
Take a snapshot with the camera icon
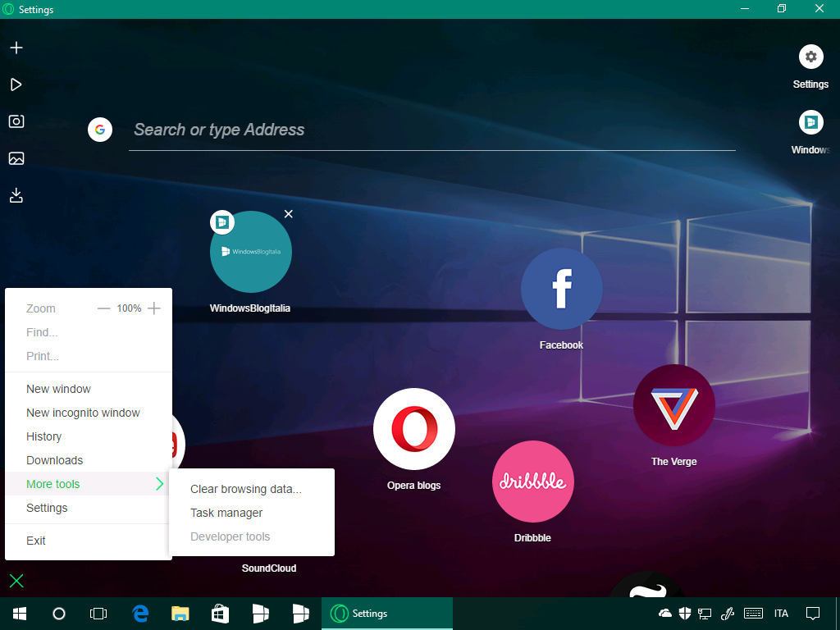pyautogui.click(x=16, y=121)
